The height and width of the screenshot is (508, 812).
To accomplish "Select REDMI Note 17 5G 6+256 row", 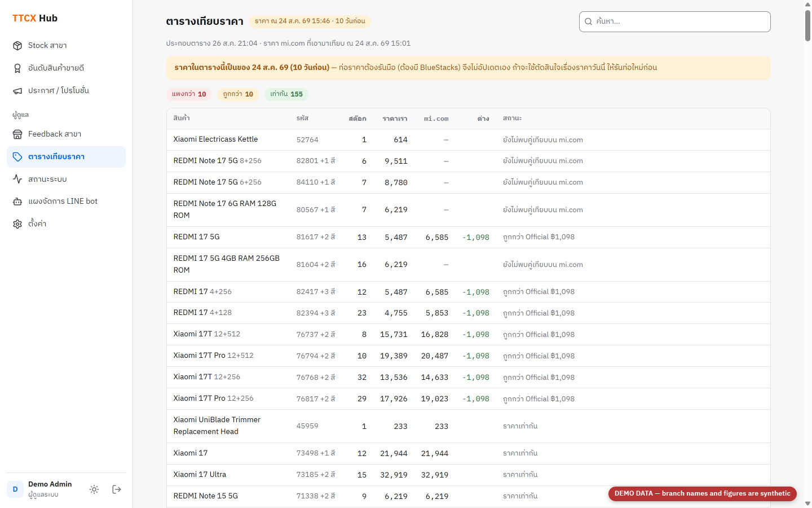I will [468, 183].
